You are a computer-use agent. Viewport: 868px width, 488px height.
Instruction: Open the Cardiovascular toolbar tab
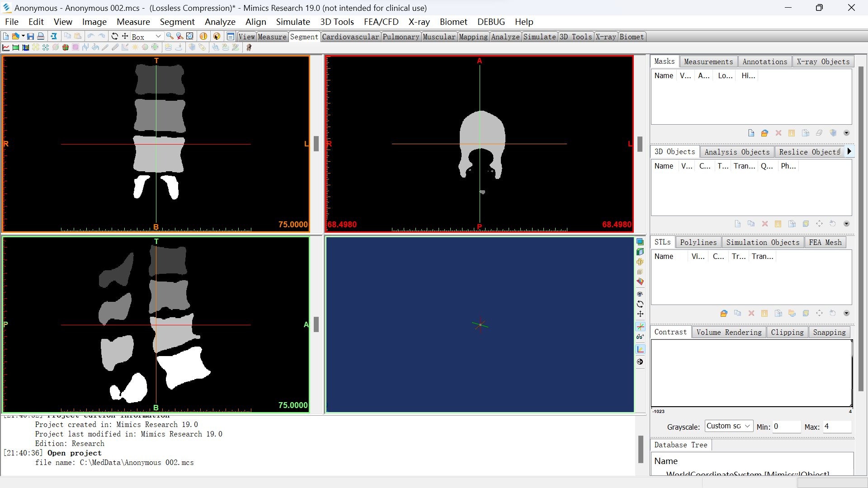pyautogui.click(x=350, y=37)
